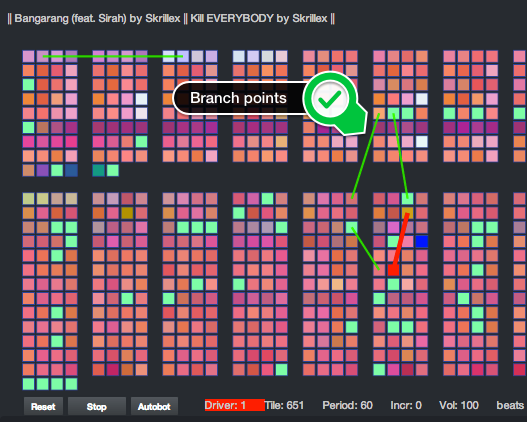This screenshot has height=422, width=530.
Task: Select the 'Period: 60' status text
Action: pyautogui.click(x=347, y=405)
